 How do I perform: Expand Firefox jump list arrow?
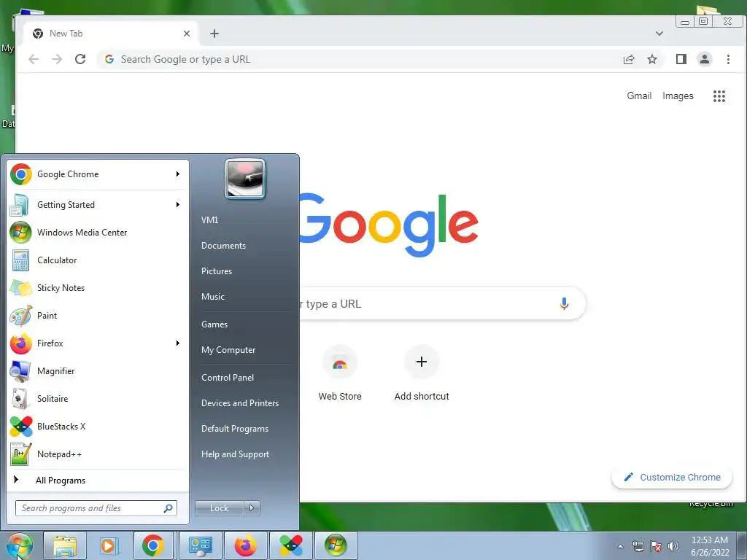coord(178,343)
